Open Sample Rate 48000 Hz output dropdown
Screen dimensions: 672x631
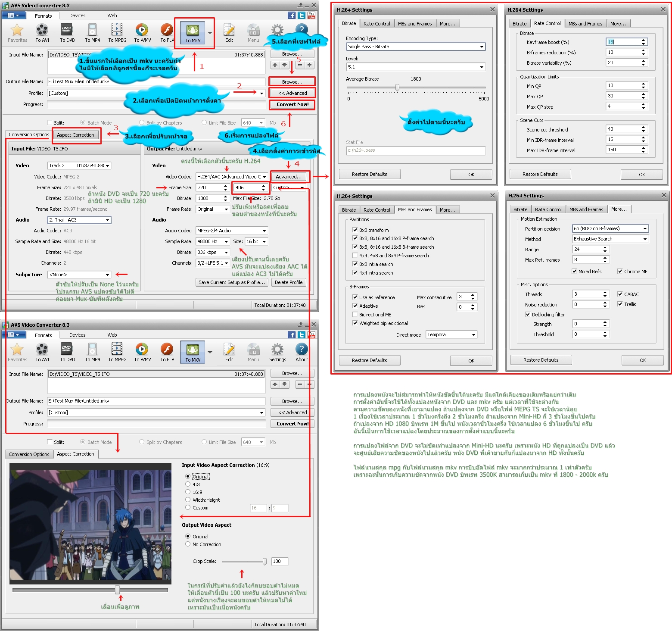(x=213, y=241)
